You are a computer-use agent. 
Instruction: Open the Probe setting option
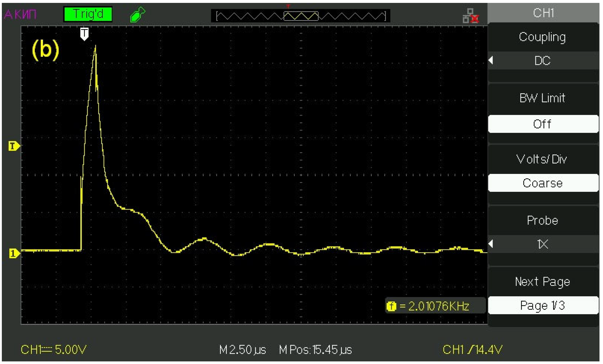[x=543, y=220]
